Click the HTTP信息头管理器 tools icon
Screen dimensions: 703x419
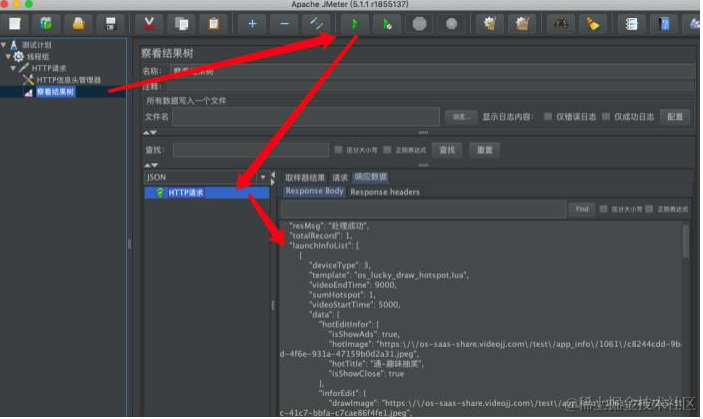(x=28, y=80)
